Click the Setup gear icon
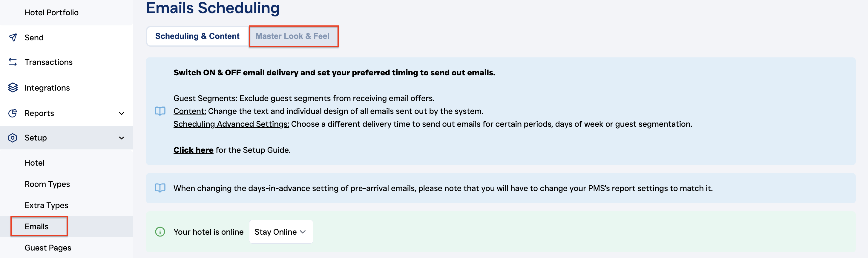This screenshot has width=868, height=258. click(x=13, y=138)
